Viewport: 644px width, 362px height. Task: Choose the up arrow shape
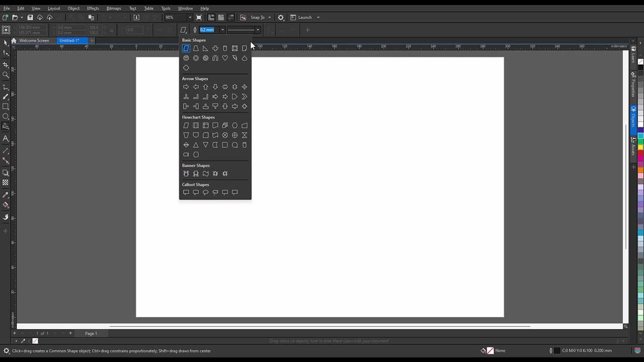[x=205, y=87]
